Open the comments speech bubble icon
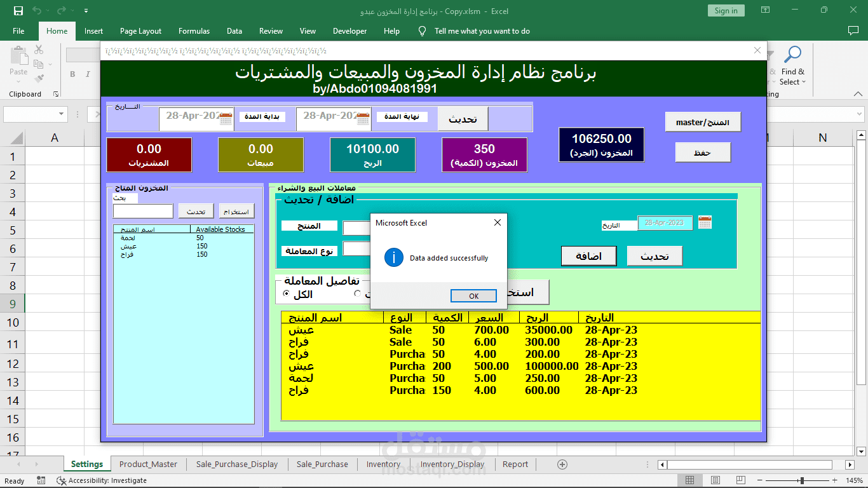Viewport: 868px width, 488px height. (x=853, y=30)
